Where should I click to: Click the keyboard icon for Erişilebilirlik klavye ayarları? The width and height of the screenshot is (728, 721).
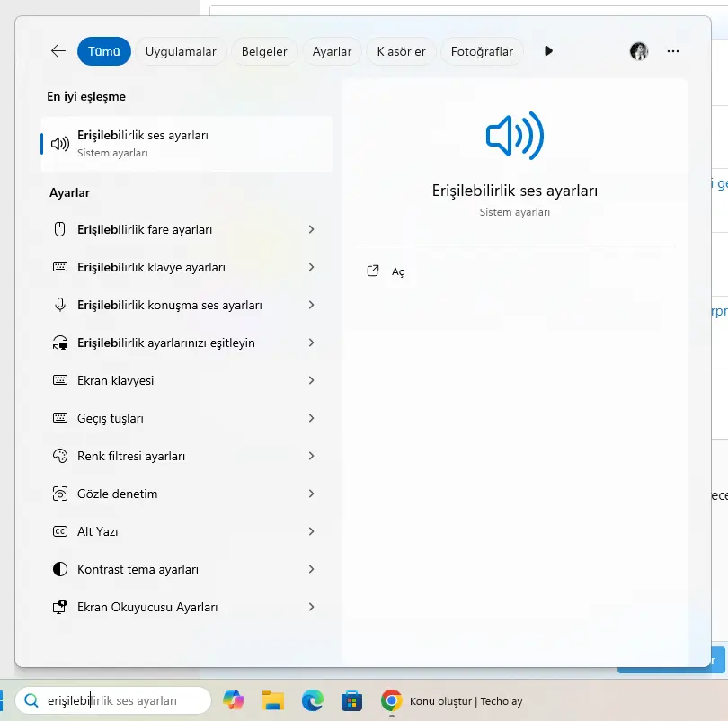60,267
